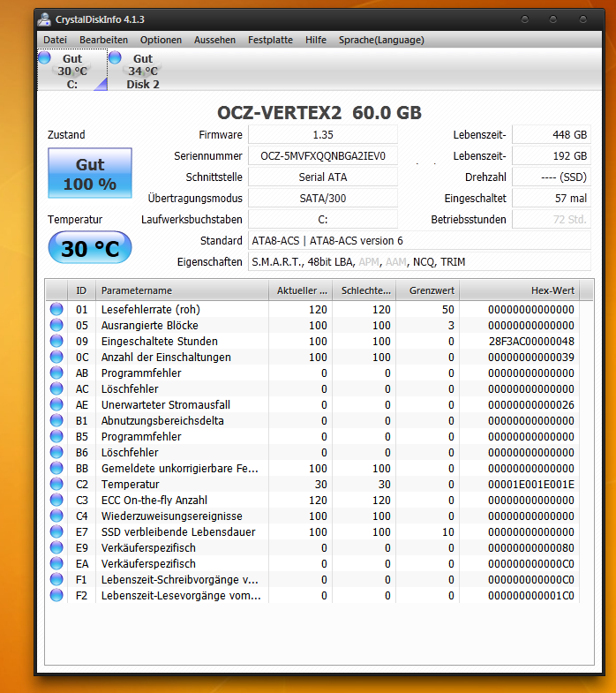Click the Grenzwert column header
The image size is (616, 693).
[x=428, y=290]
